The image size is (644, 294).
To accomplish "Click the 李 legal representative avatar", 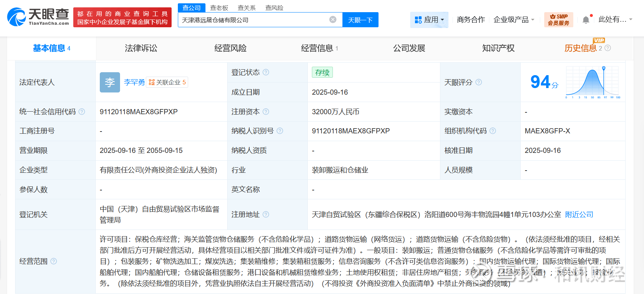I will click(x=110, y=82).
